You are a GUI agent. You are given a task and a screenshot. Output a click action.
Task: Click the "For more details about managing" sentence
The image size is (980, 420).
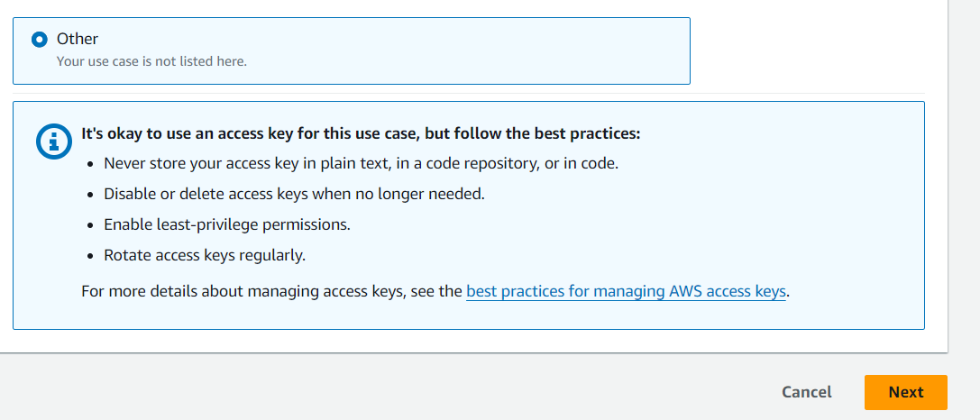point(272,291)
